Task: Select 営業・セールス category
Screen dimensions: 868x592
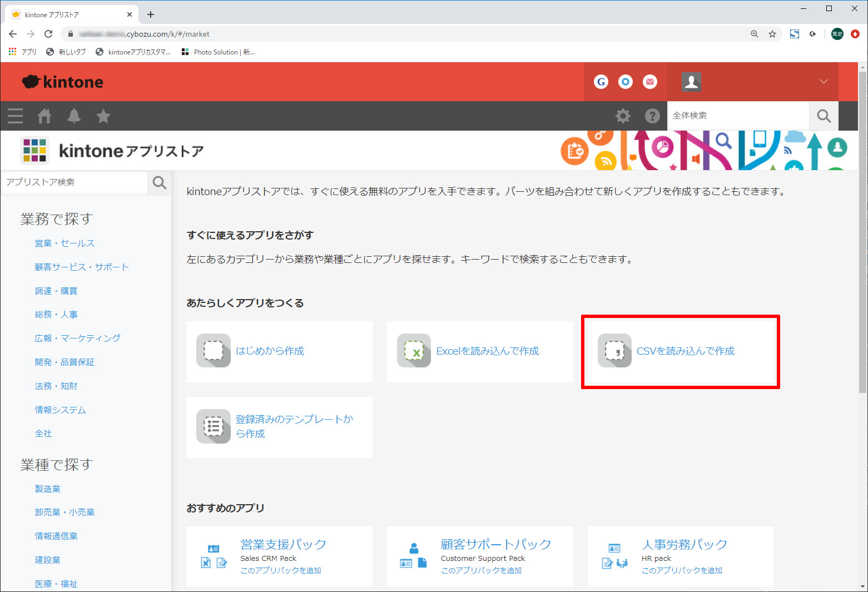Action: [x=65, y=243]
